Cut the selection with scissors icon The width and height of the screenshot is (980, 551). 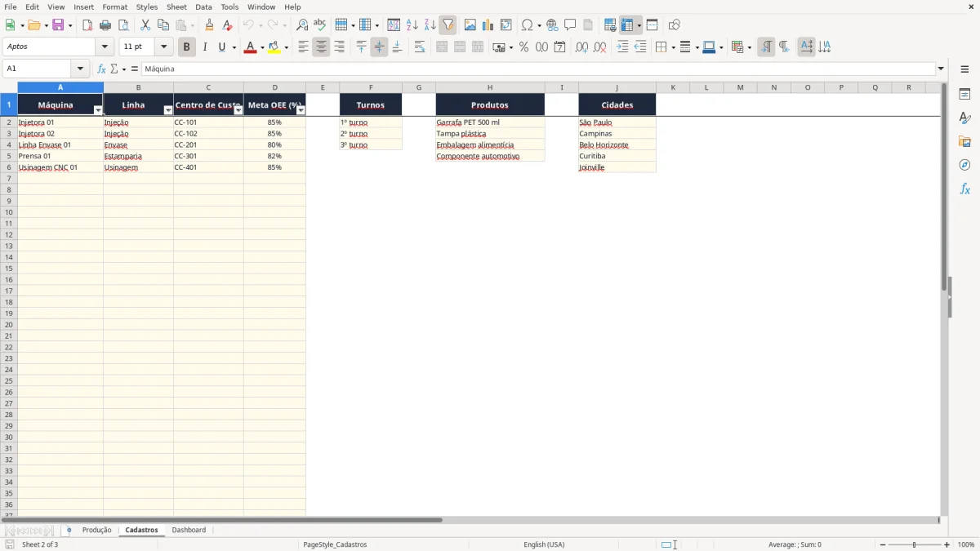pos(145,25)
